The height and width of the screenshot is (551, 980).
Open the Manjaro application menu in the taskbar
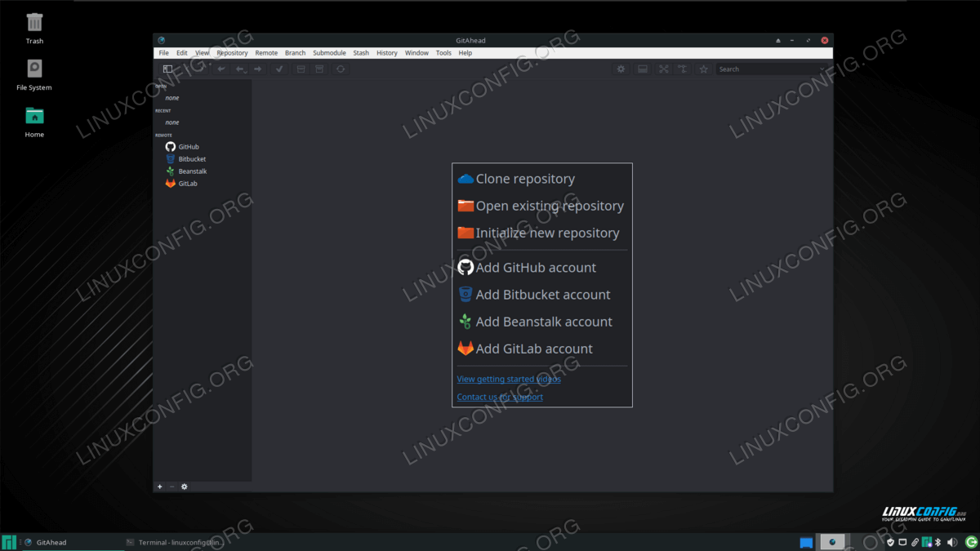pos(9,542)
